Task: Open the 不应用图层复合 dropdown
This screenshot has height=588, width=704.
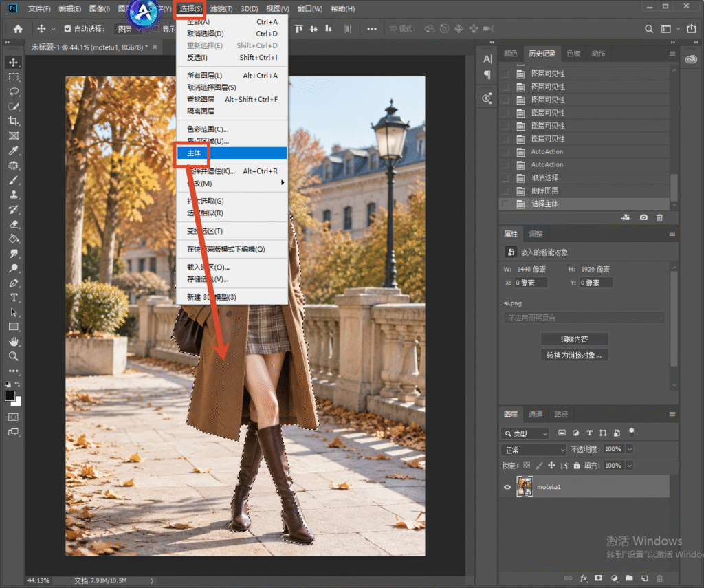Action: click(584, 318)
